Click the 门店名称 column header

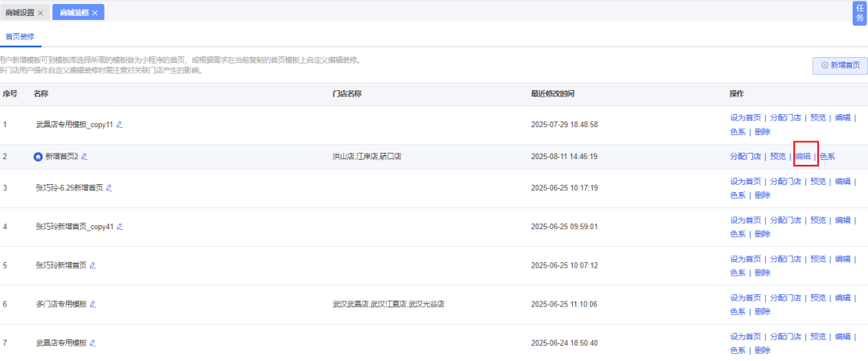pos(347,93)
